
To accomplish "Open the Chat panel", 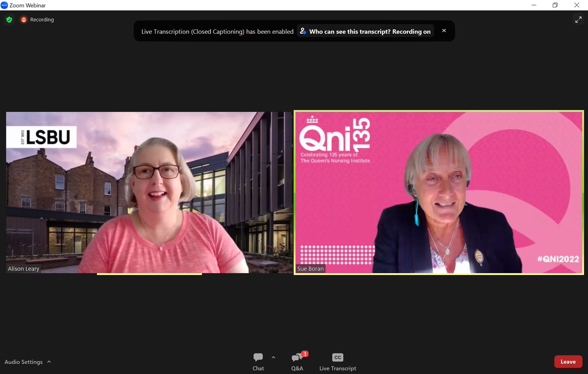I will point(258,362).
